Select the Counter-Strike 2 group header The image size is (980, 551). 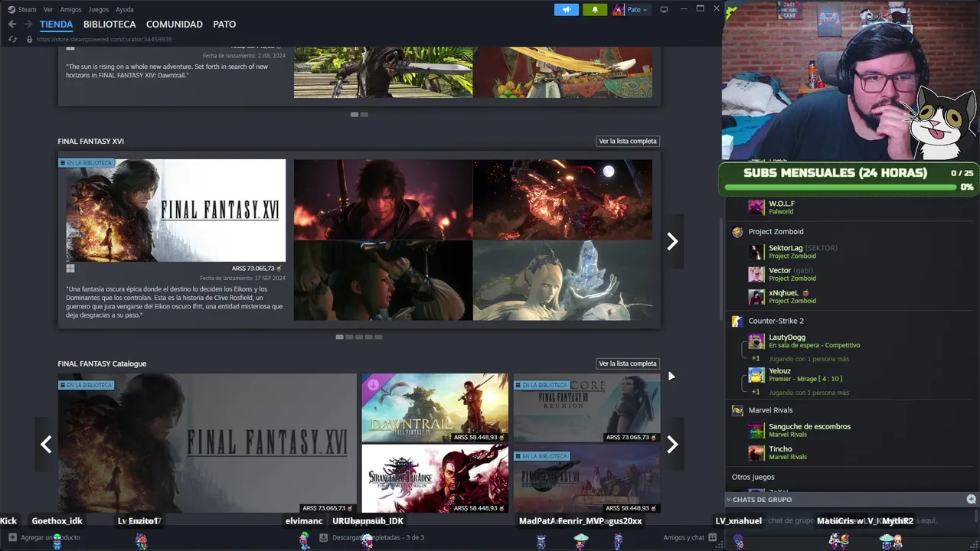click(776, 321)
